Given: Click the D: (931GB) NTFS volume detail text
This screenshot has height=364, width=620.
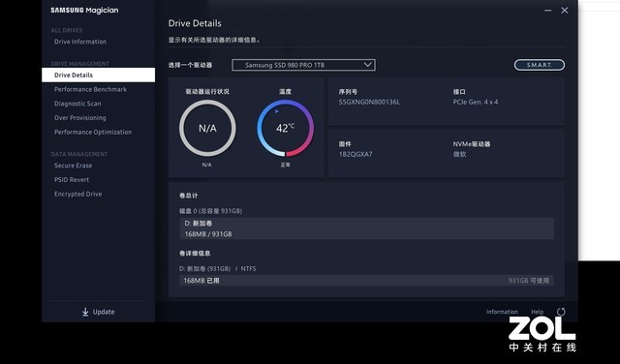Looking at the screenshot, I should point(217,269).
